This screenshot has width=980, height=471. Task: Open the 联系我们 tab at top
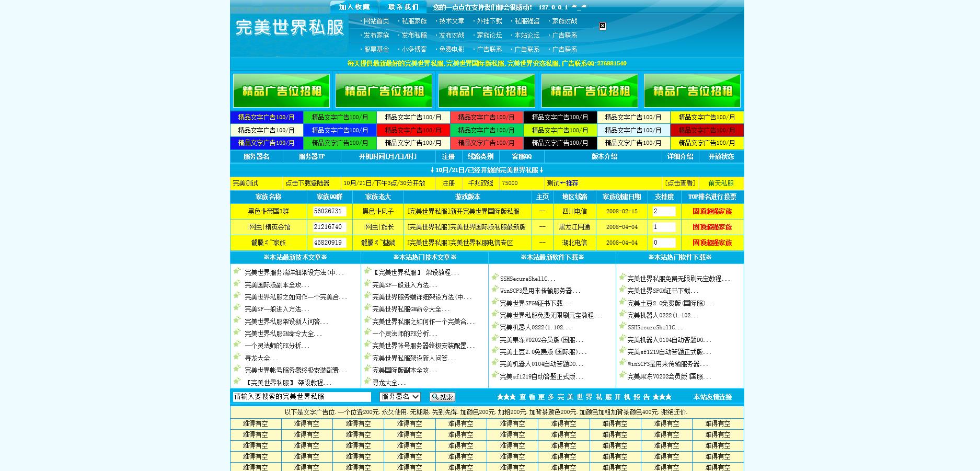click(403, 7)
